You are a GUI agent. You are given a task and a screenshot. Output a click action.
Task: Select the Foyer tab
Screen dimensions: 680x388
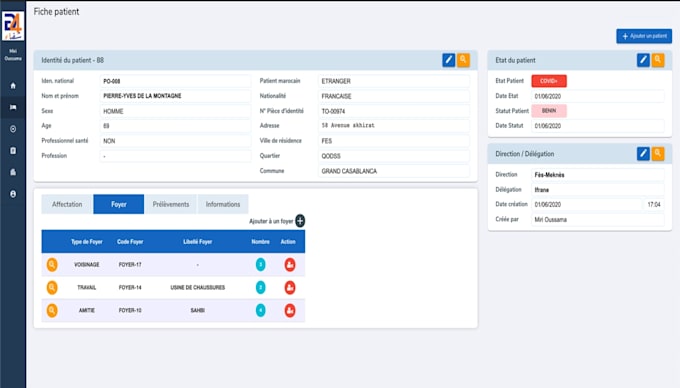[x=118, y=204]
